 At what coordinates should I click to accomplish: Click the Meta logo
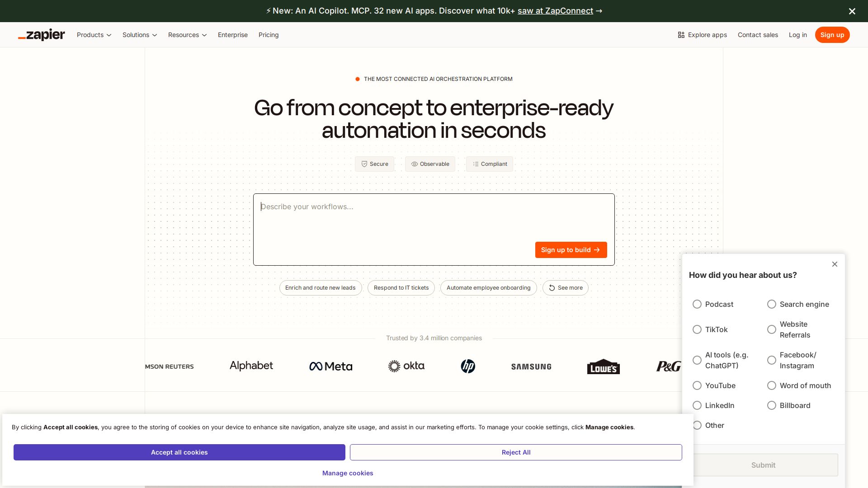[x=330, y=366]
